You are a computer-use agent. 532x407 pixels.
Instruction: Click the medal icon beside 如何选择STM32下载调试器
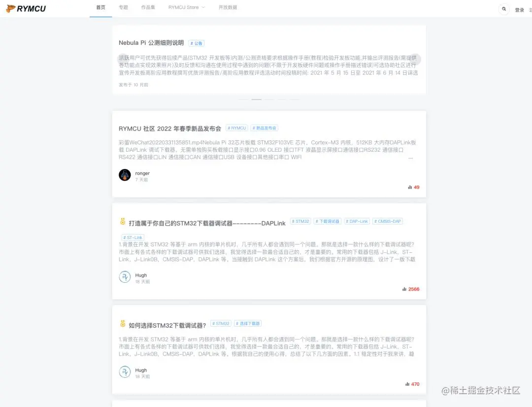(123, 324)
